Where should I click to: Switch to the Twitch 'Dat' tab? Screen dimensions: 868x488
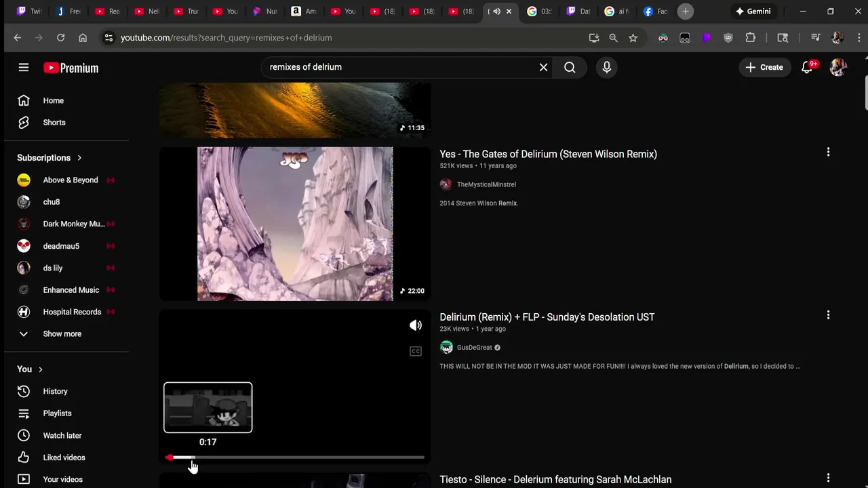[x=578, y=12]
